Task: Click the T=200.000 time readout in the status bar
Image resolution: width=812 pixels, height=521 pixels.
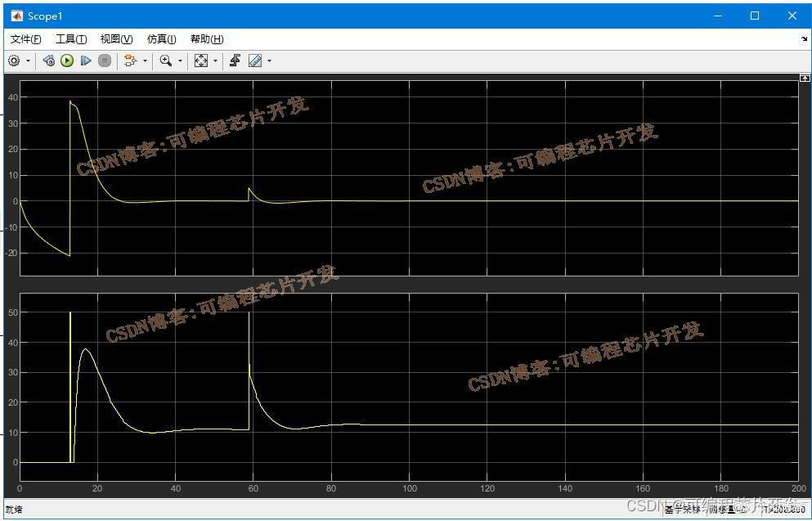Action: (x=784, y=510)
